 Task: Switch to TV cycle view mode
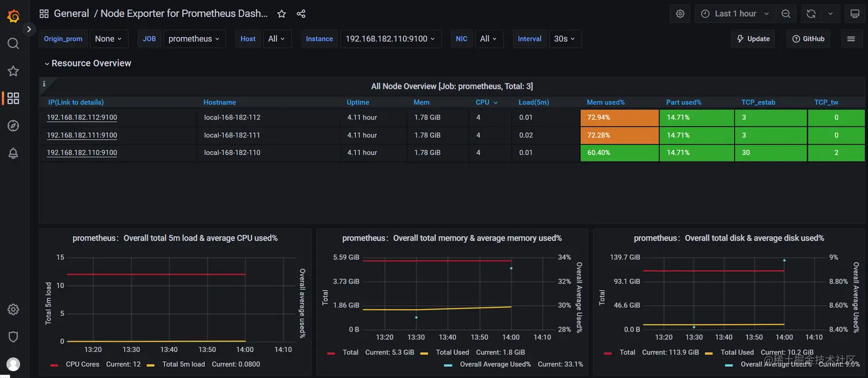855,14
